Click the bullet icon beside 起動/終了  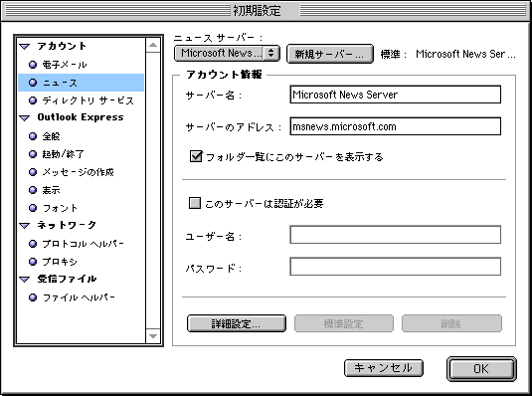33,154
